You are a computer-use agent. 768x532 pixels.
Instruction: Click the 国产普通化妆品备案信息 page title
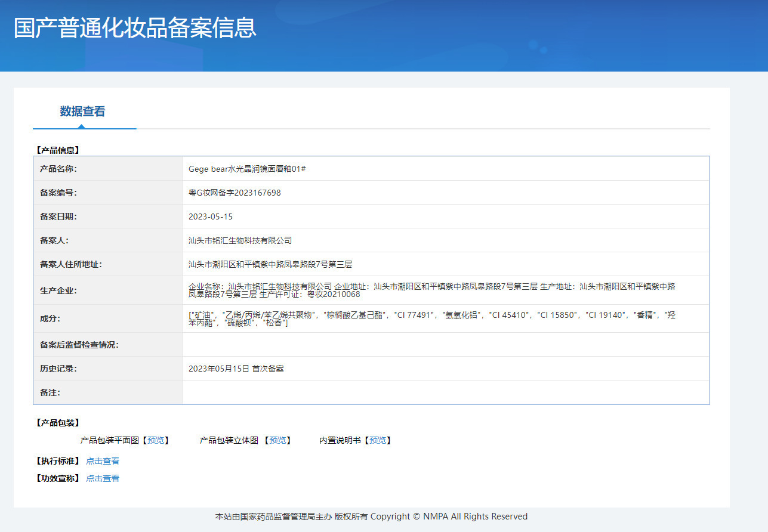(x=135, y=28)
